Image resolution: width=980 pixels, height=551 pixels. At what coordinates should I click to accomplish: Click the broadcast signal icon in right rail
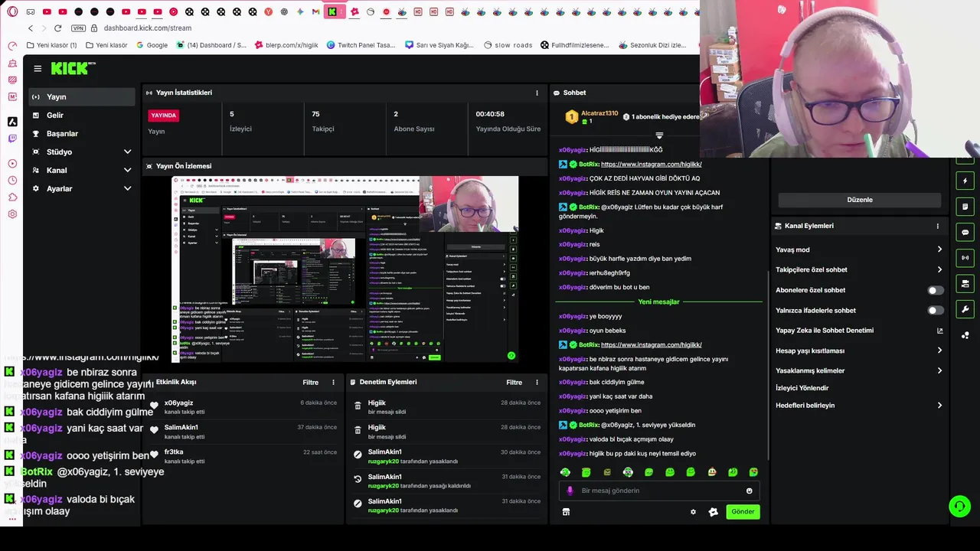coord(965,258)
